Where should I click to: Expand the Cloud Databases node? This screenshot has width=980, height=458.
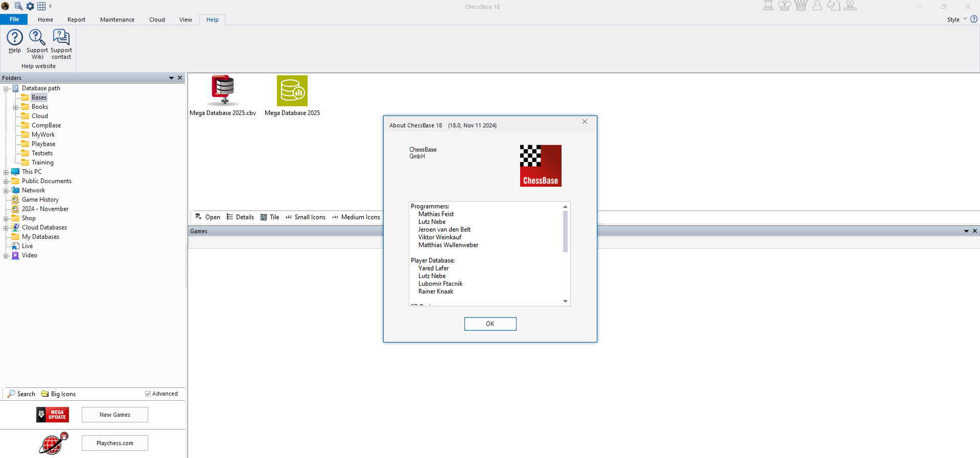tap(6, 228)
